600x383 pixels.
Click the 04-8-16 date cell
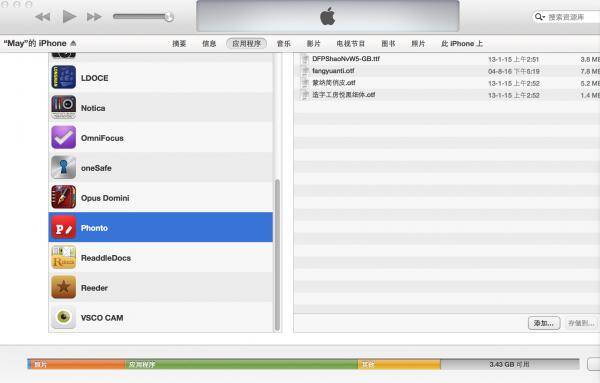point(514,71)
